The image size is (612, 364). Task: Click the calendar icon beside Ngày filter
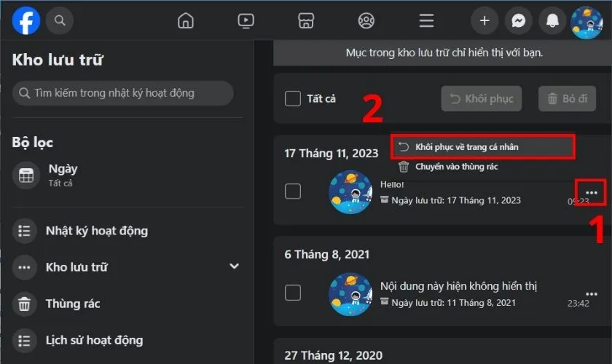click(26, 175)
